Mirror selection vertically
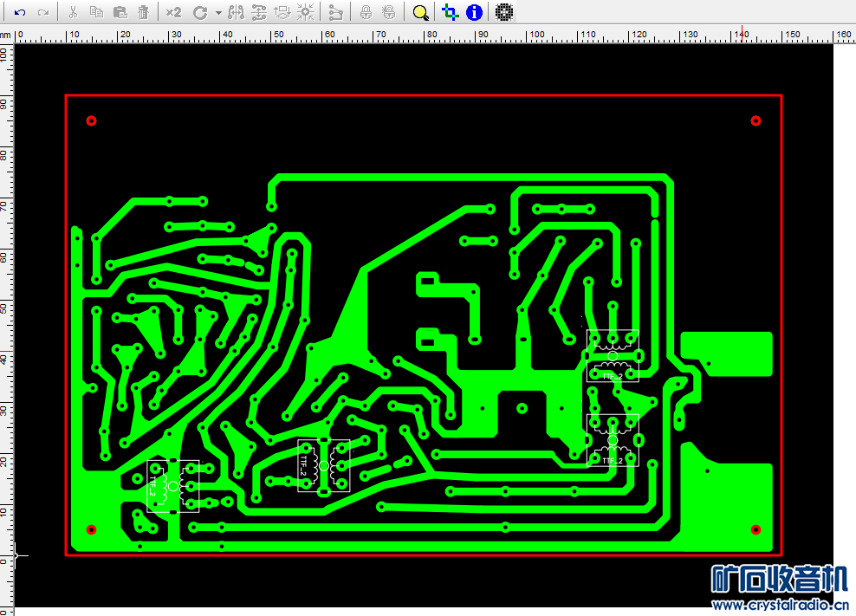Viewport: 856px width, 616px height. click(259, 12)
